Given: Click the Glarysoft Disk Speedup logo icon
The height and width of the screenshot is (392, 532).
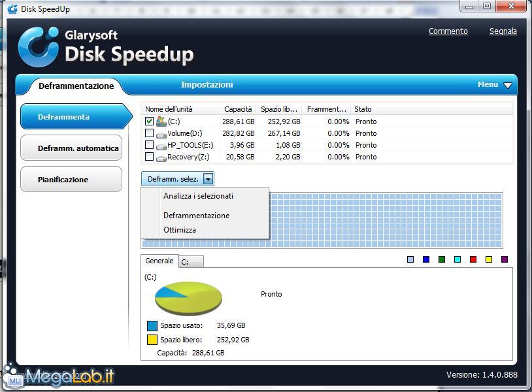Looking at the screenshot, I should click(39, 47).
